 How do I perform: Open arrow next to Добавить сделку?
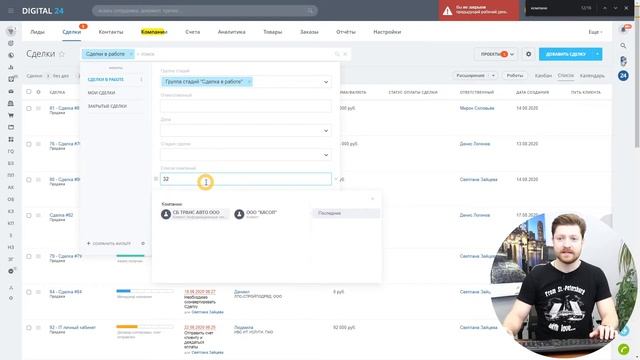click(x=598, y=54)
